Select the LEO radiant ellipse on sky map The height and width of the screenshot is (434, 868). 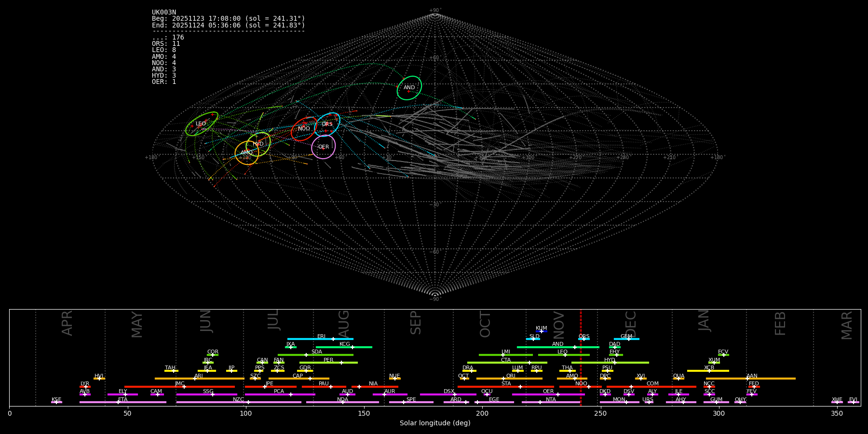tap(202, 124)
